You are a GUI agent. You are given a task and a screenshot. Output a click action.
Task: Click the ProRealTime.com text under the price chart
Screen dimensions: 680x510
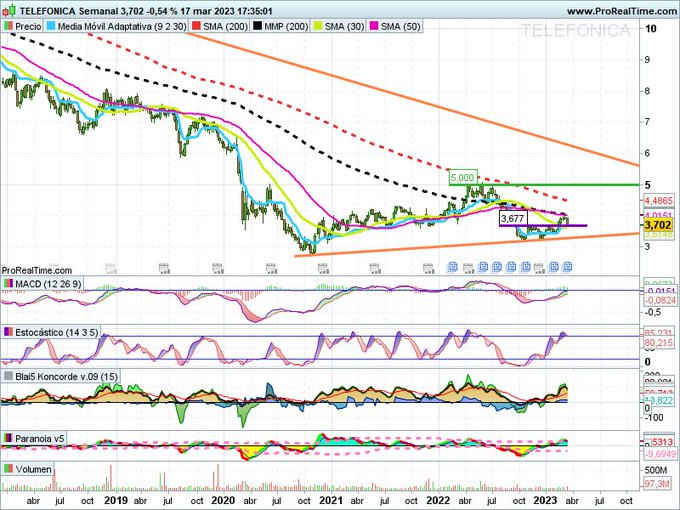click(37, 271)
